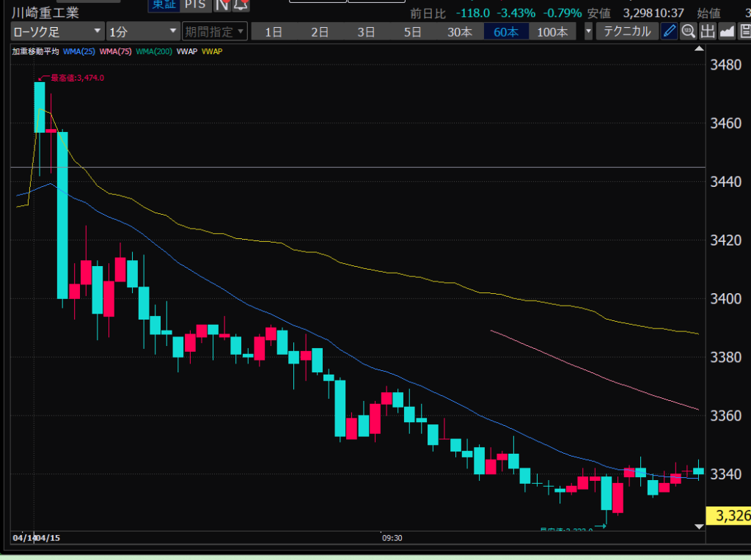Click the area chart icon
This screenshot has width=751, height=560.
pyautogui.click(x=726, y=32)
